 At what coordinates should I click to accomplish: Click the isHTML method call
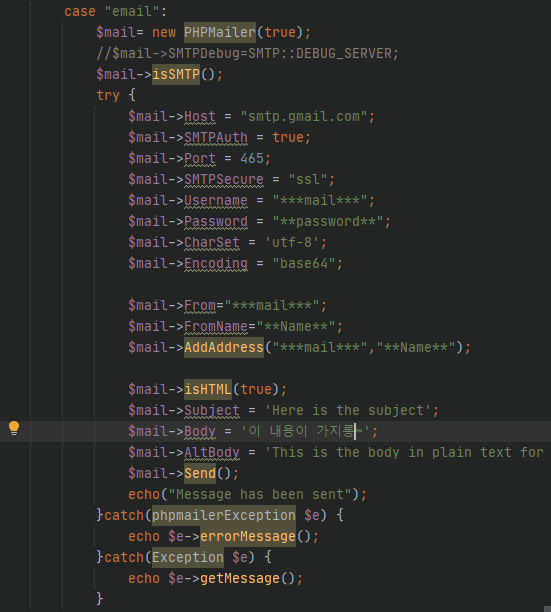tap(208, 390)
